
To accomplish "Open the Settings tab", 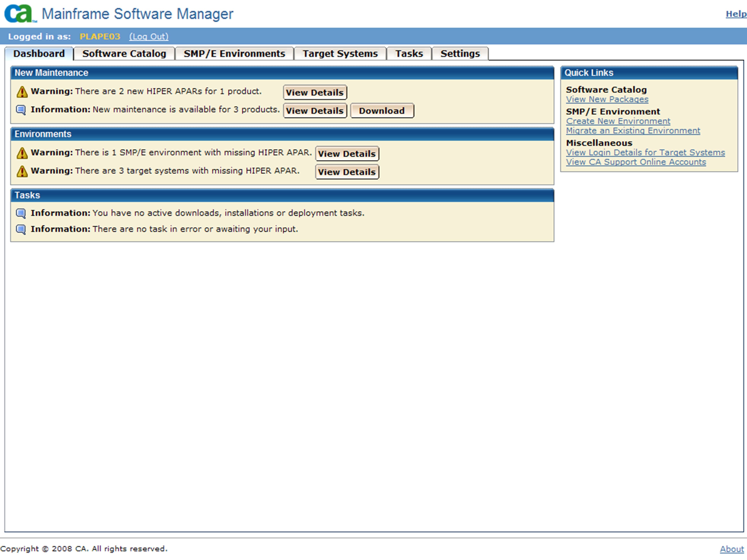I will 460,54.
